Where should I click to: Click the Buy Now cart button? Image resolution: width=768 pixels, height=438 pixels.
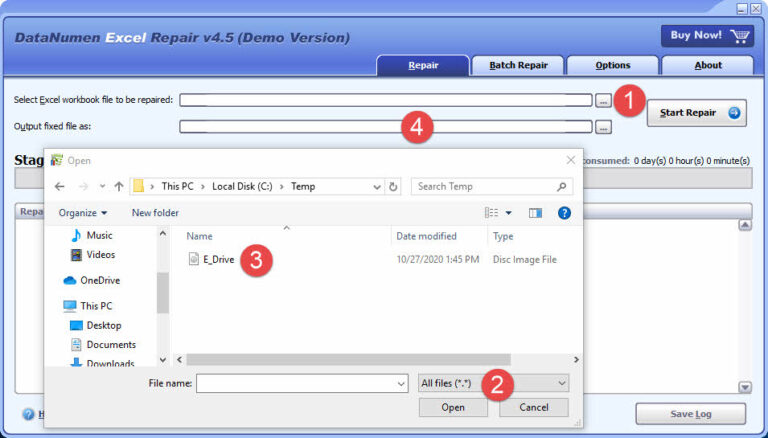[707, 36]
